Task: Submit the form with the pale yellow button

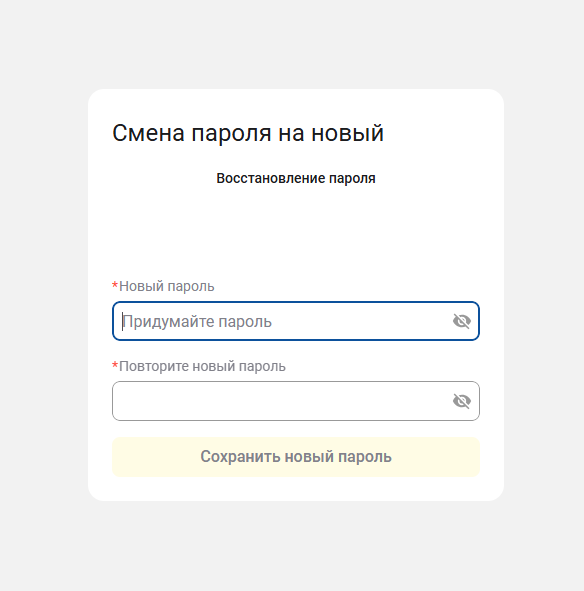Action: [296, 457]
